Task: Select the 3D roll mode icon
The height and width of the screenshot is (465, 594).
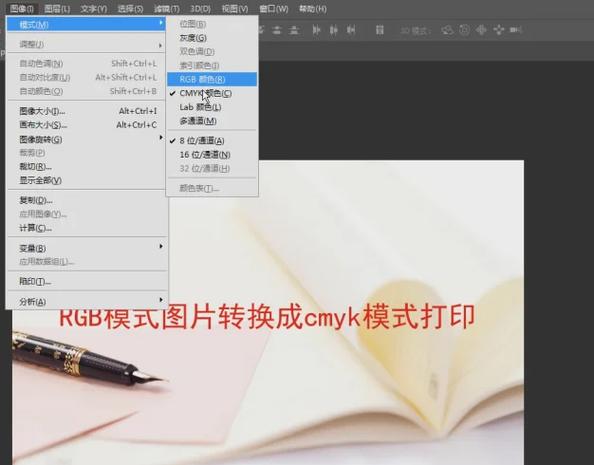Action: 464,30
